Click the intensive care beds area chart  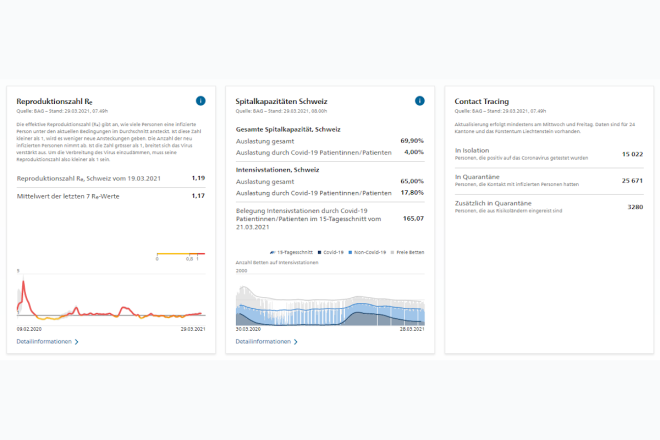[330, 306]
